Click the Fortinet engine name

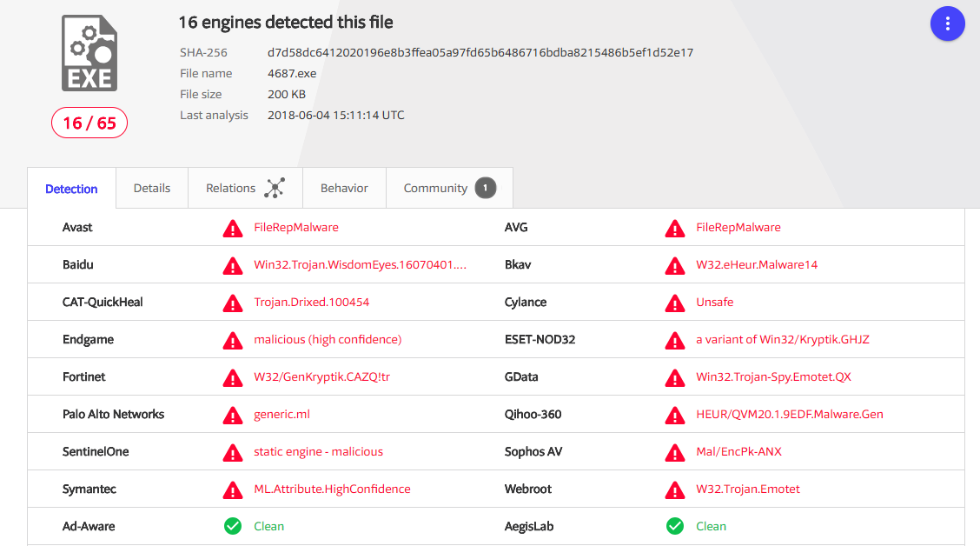coord(83,377)
